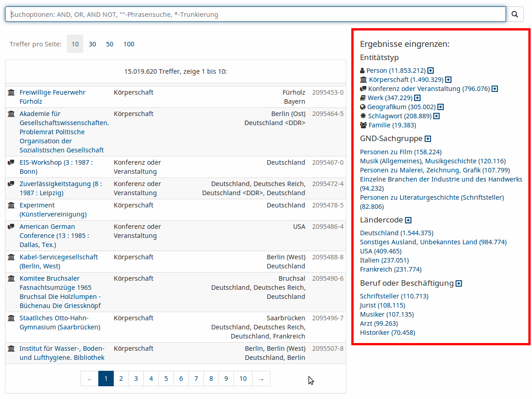Click the plus icon beside Körperschaft facet
Screen dimensions: 532x399
(448, 80)
